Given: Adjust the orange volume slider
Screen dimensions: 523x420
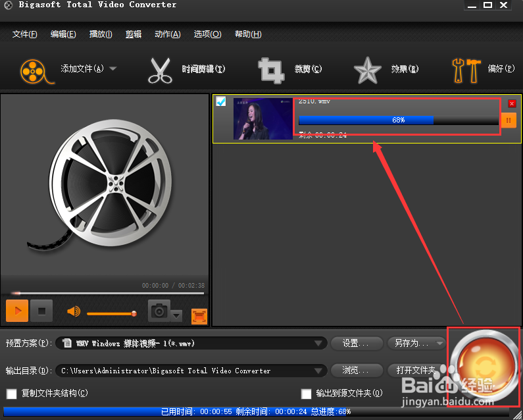Looking at the screenshot, I should coord(111,313).
